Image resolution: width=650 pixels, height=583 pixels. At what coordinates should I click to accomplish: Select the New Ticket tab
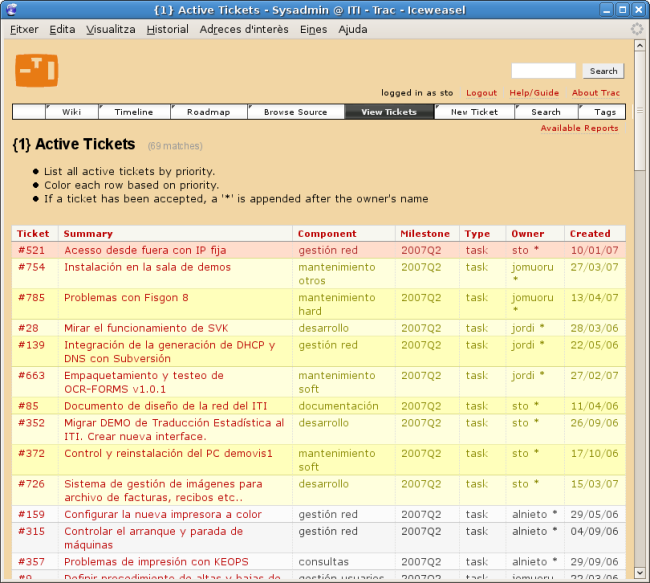tap(474, 112)
